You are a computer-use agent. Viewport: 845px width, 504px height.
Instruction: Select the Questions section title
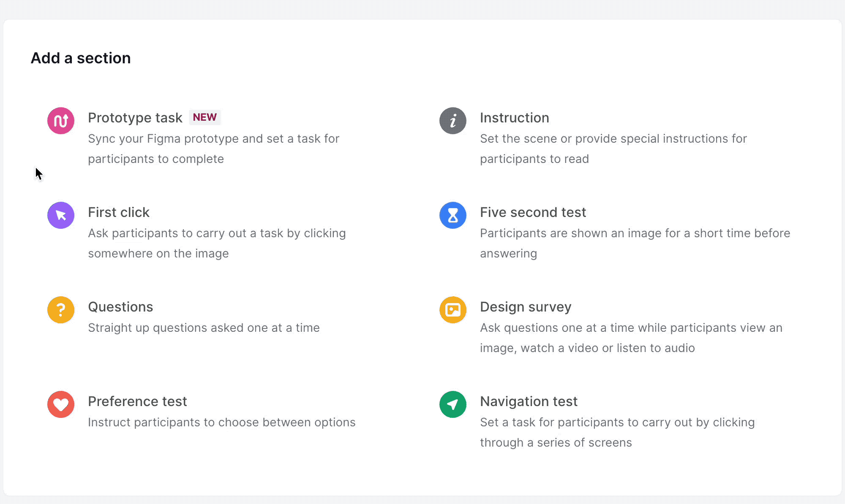(x=120, y=307)
